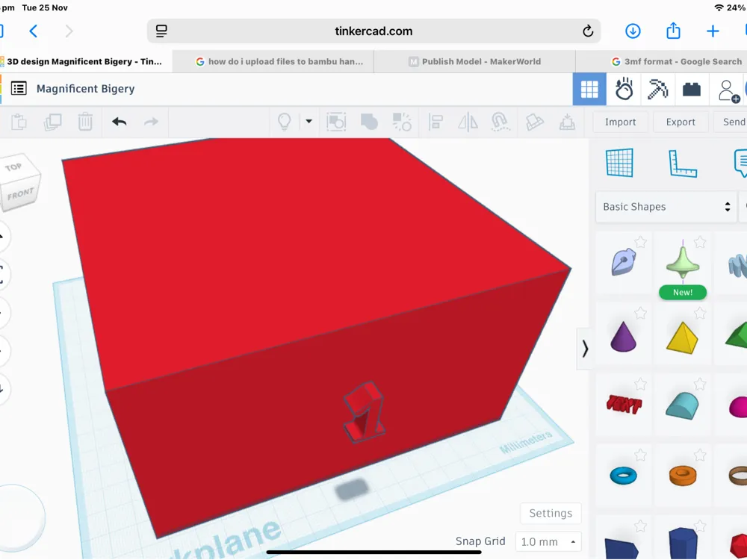
Task: Open the Sim Lab physics view
Action: pyautogui.click(x=624, y=89)
